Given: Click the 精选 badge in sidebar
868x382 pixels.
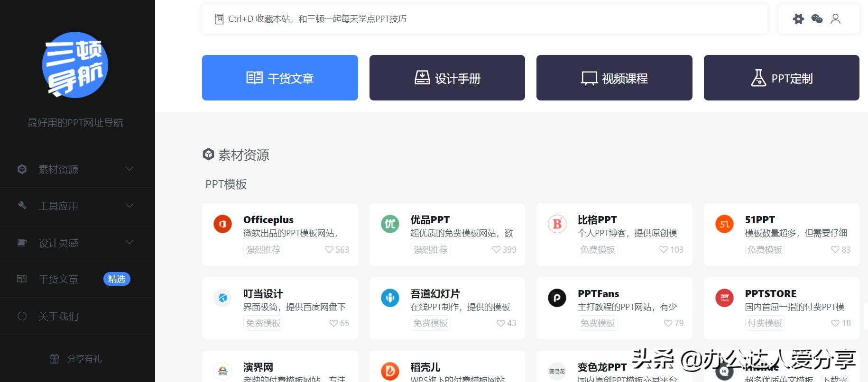Looking at the screenshot, I should click(117, 279).
